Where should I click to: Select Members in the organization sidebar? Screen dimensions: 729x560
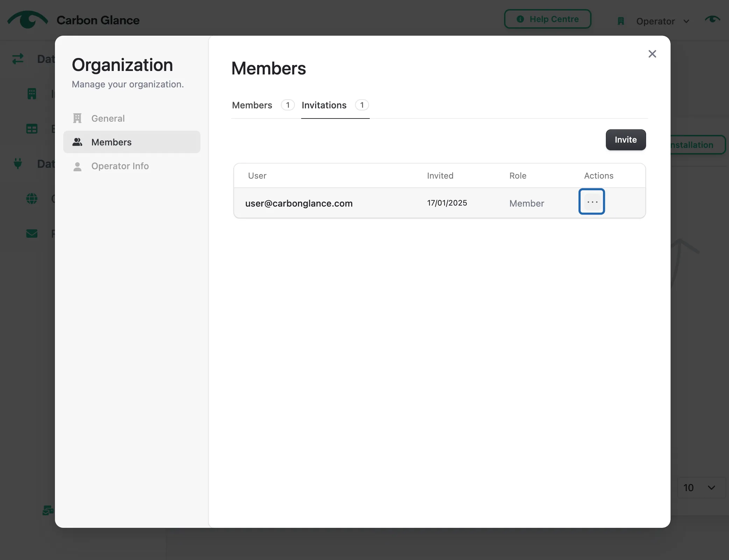132,142
